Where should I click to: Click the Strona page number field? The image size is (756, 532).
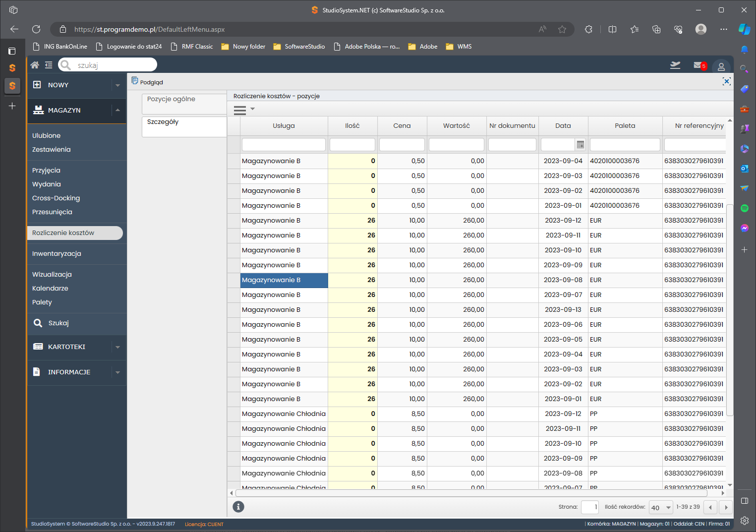[x=590, y=507]
